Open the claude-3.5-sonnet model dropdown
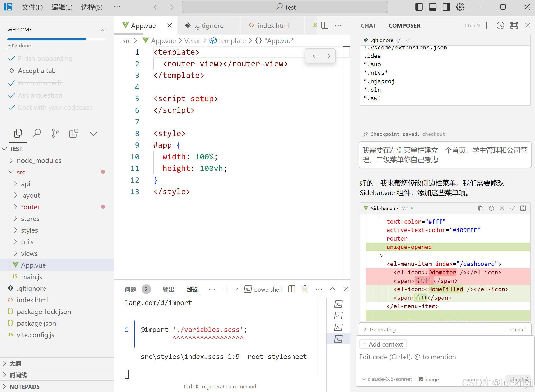The width and height of the screenshot is (535, 392). [x=387, y=379]
